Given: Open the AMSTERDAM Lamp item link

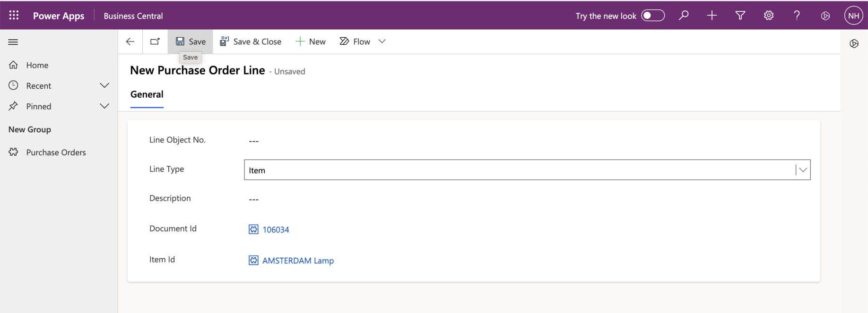Looking at the screenshot, I should point(298,261).
